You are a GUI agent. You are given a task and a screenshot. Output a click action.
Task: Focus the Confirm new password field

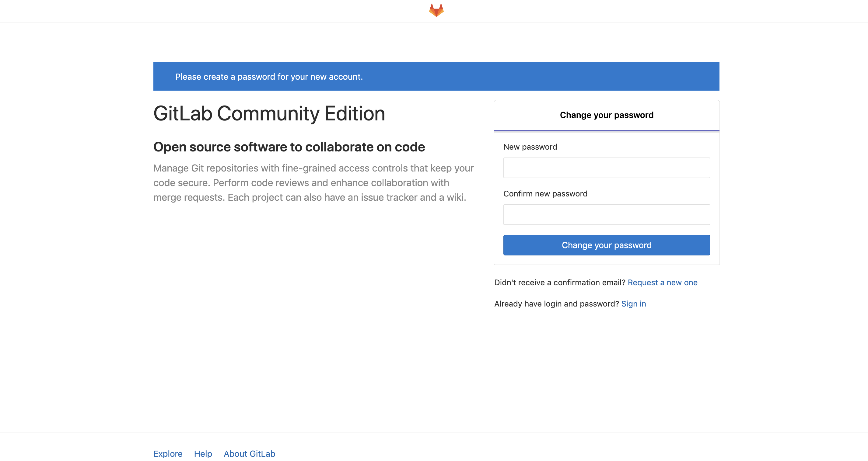(606, 214)
